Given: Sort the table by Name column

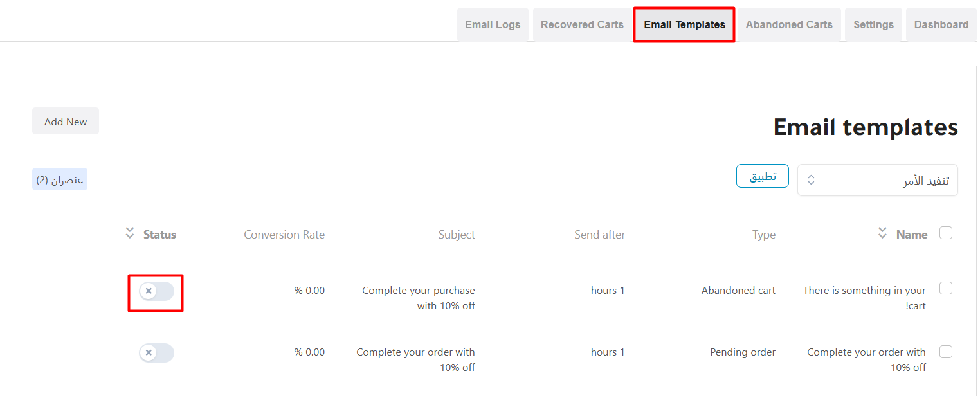Looking at the screenshot, I should [x=911, y=235].
